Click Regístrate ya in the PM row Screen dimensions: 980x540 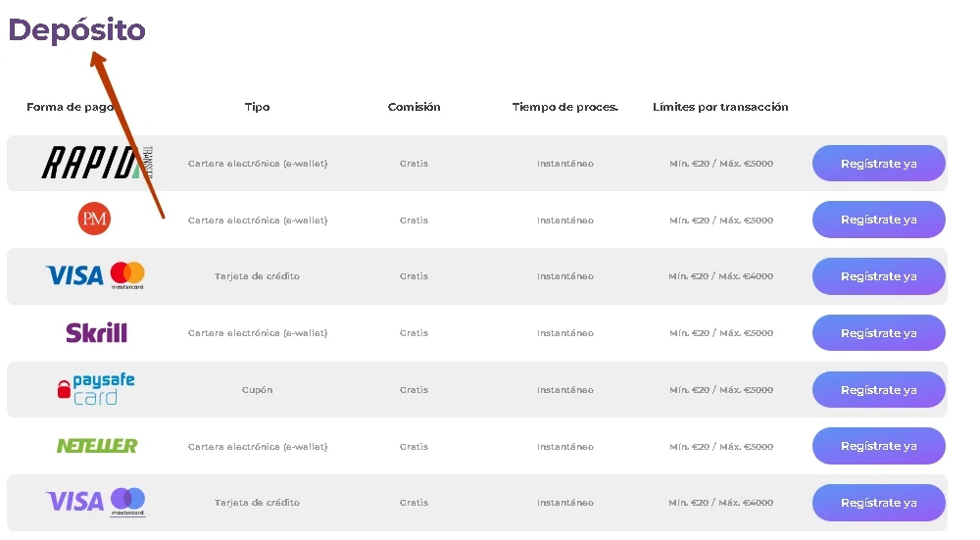879,220
